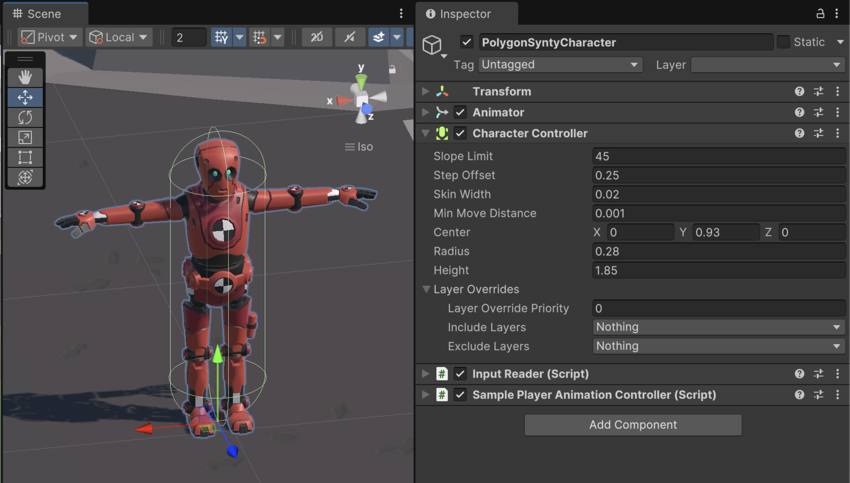This screenshot has height=483, width=850.
Task: Select the Hand (View) tool
Action: pyautogui.click(x=25, y=77)
